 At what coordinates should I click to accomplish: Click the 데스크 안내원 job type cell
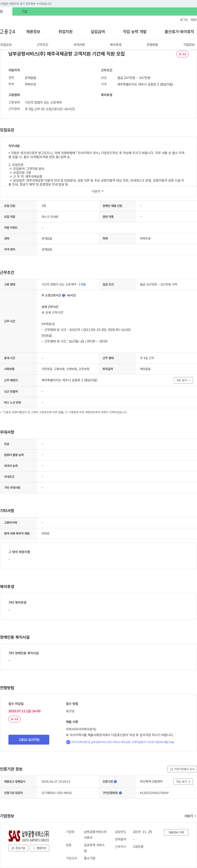click(x=50, y=217)
